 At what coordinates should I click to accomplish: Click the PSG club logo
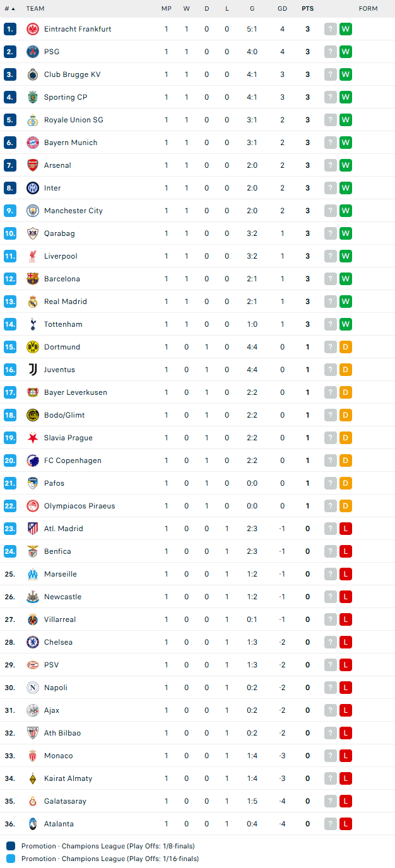click(x=33, y=52)
